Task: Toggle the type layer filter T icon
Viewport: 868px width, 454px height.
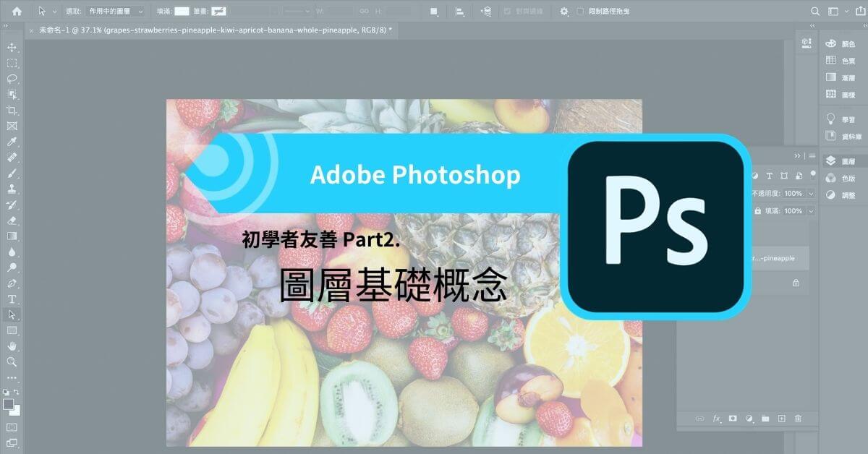Action: [770, 176]
